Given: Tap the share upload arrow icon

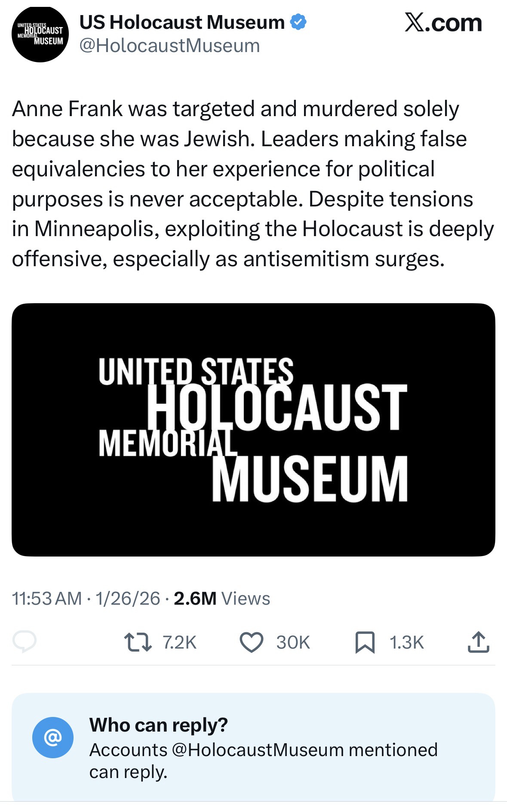Looking at the screenshot, I should (478, 642).
